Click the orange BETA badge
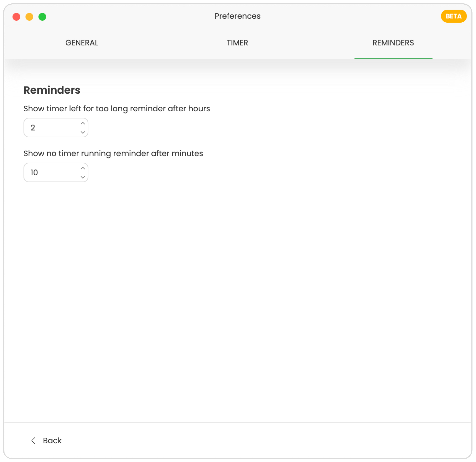Screen dimensions: 476x462 (453, 16)
